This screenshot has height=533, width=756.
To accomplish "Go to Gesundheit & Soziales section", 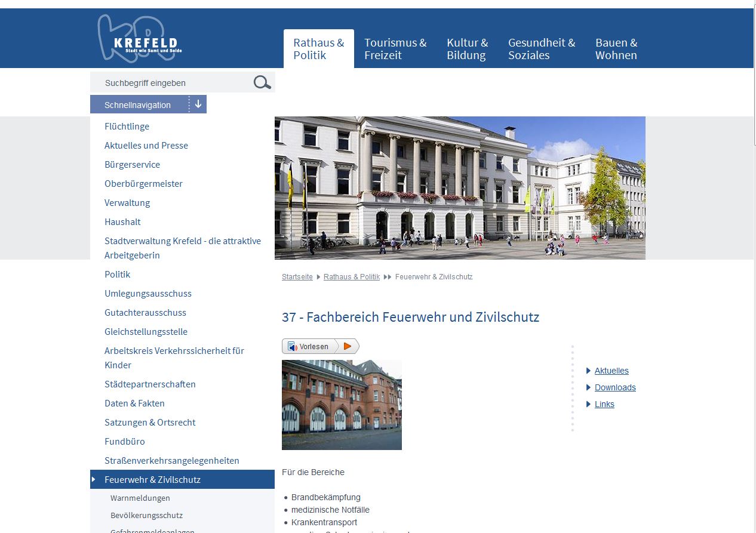I will (541, 49).
